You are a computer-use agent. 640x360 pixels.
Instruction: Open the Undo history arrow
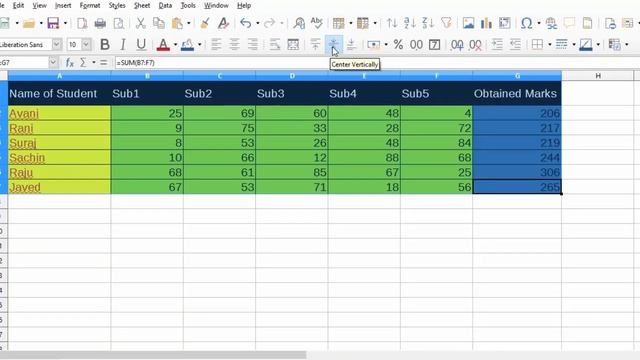click(x=257, y=23)
